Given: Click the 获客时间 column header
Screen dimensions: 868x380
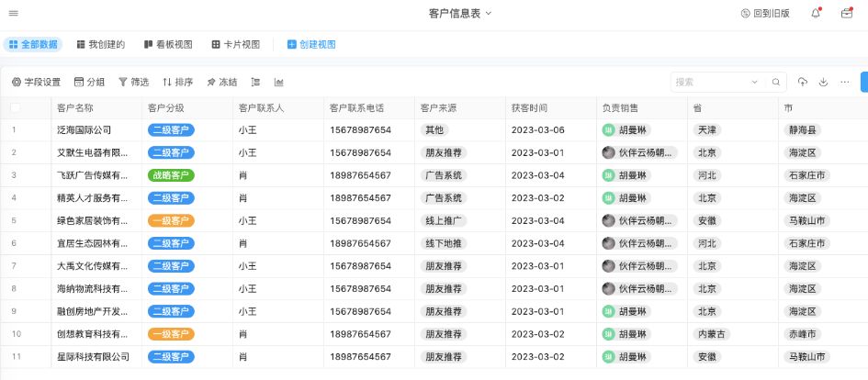Looking at the screenshot, I should pos(550,108).
